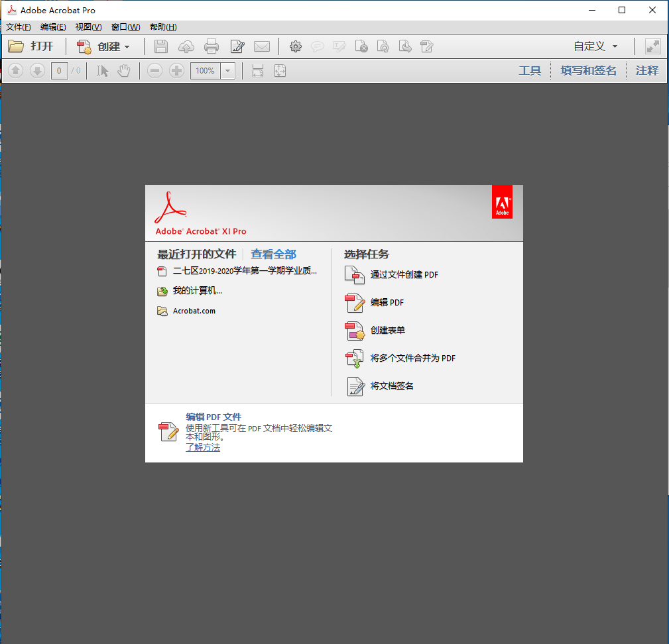Click the Create Form (创建表单) task icon
The image size is (669, 644).
tap(355, 331)
